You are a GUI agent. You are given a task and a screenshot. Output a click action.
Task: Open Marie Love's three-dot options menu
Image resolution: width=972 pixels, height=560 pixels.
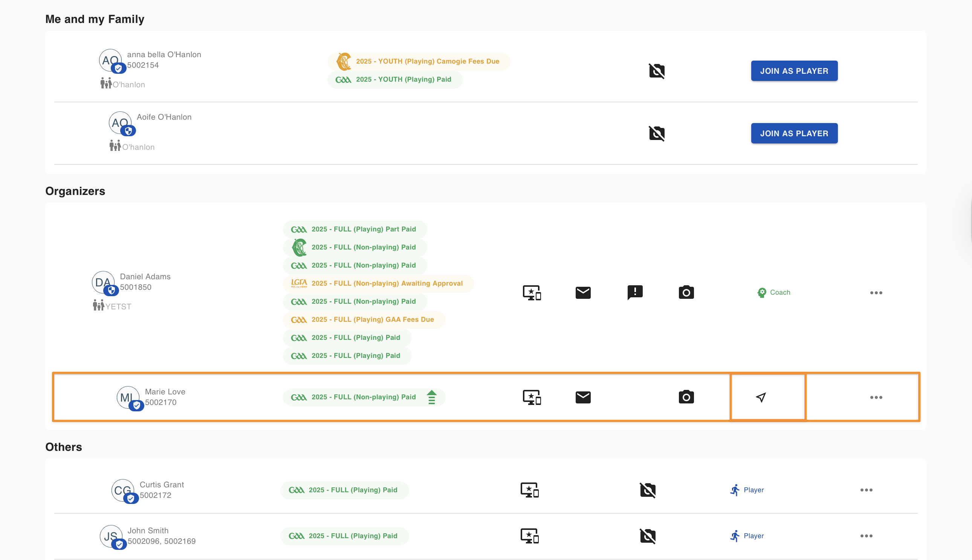[876, 397]
